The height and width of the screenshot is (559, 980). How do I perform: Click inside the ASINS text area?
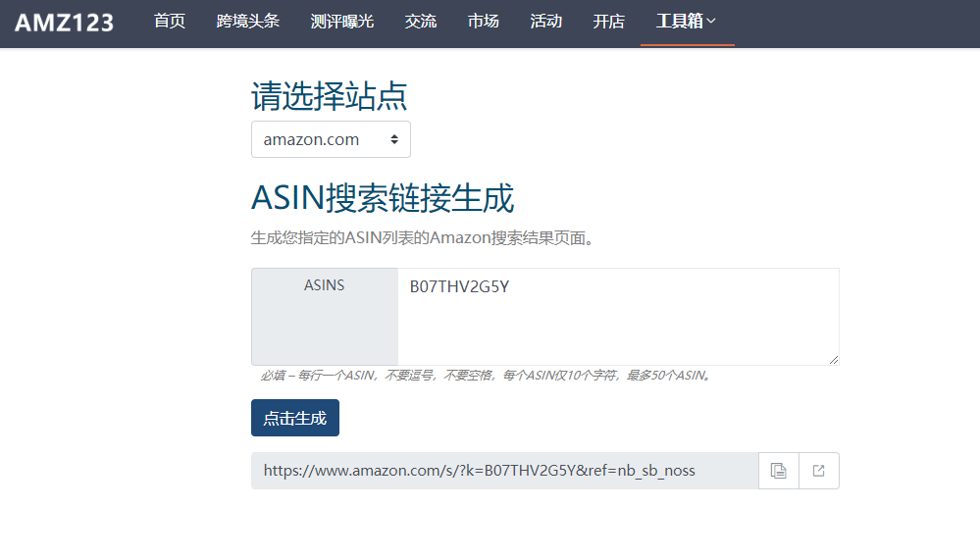(x=618, y=317)
